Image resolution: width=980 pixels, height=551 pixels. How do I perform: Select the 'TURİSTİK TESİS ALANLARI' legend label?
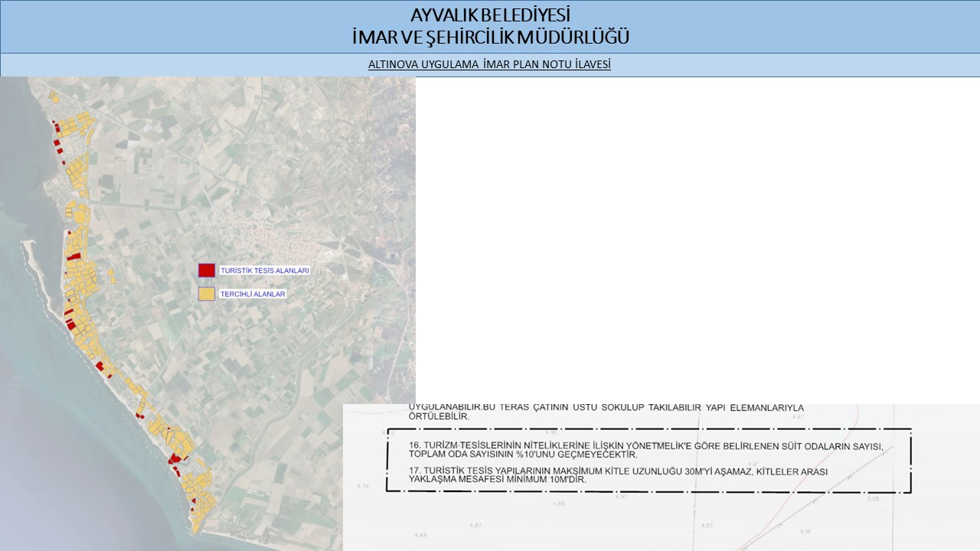(264, 271)
